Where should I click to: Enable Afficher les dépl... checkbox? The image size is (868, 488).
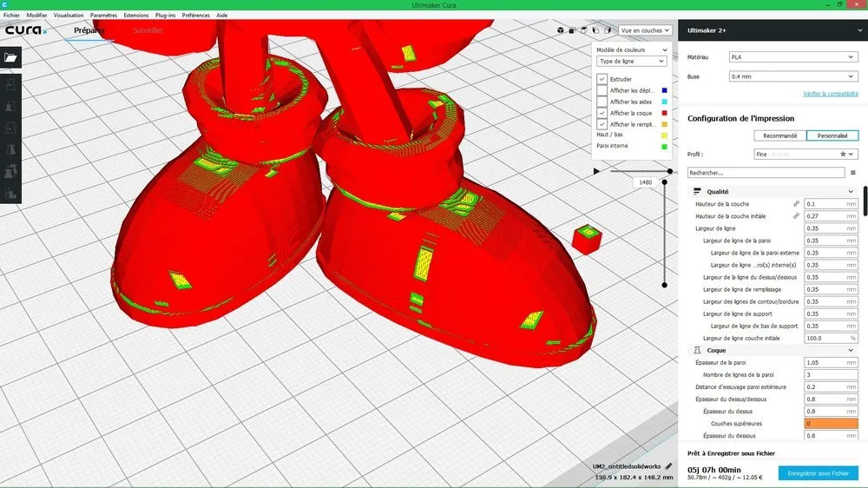tap(602, 90)
